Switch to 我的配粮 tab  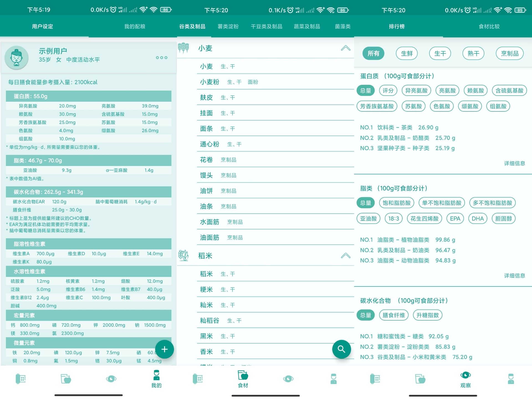(135, 27)
